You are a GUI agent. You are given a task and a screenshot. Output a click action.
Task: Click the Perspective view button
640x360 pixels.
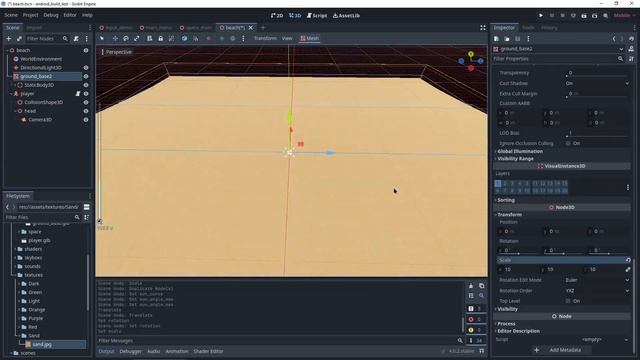pyautogui.click(x=117, y=52)
